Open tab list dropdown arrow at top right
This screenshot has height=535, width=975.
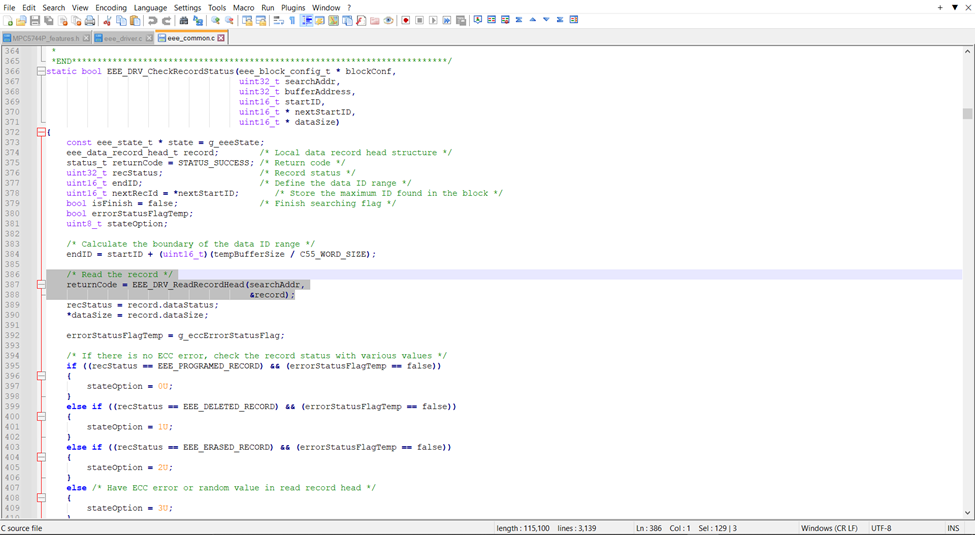(x=955, y=7)
